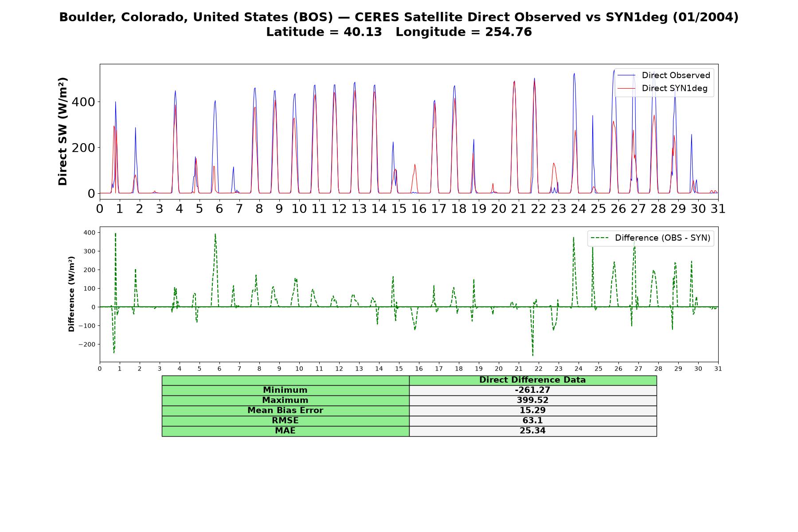Click the blue Direct Observed legend line
Image resolution: width=798 pixels, height=532 pixels.
point(626,75)
